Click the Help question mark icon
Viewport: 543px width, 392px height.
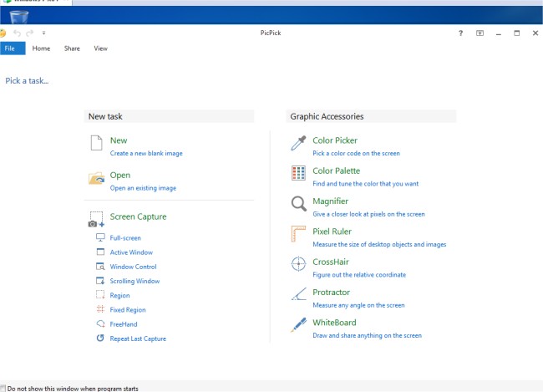tap(460, 33)
